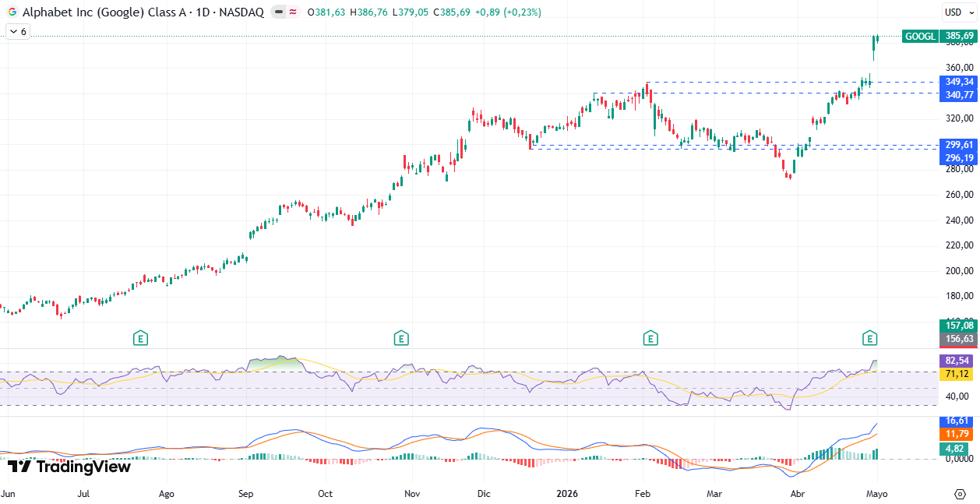Click the earnings E marker near November

point(400,338)
